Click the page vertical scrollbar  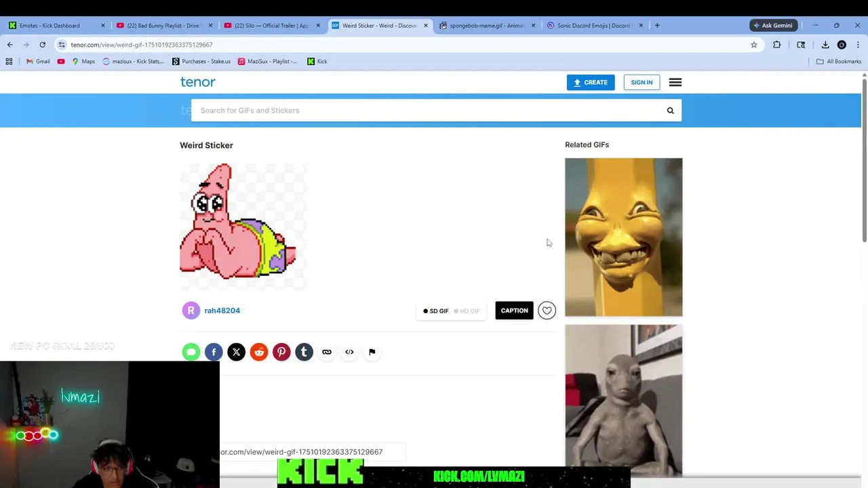point(864,160)
